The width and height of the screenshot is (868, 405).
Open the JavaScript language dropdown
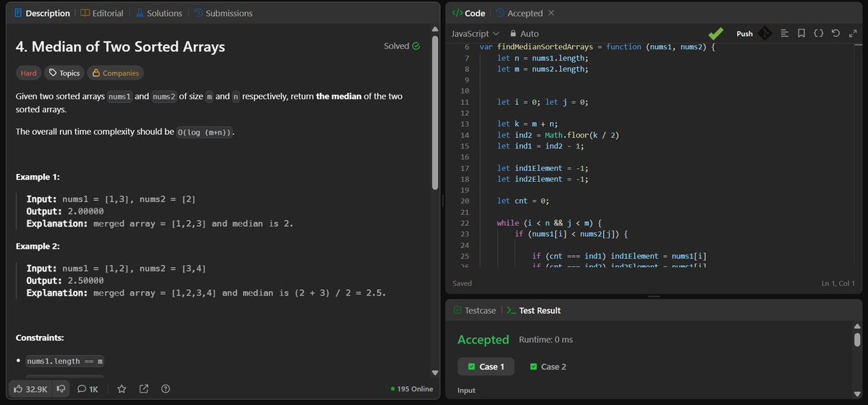475,33
